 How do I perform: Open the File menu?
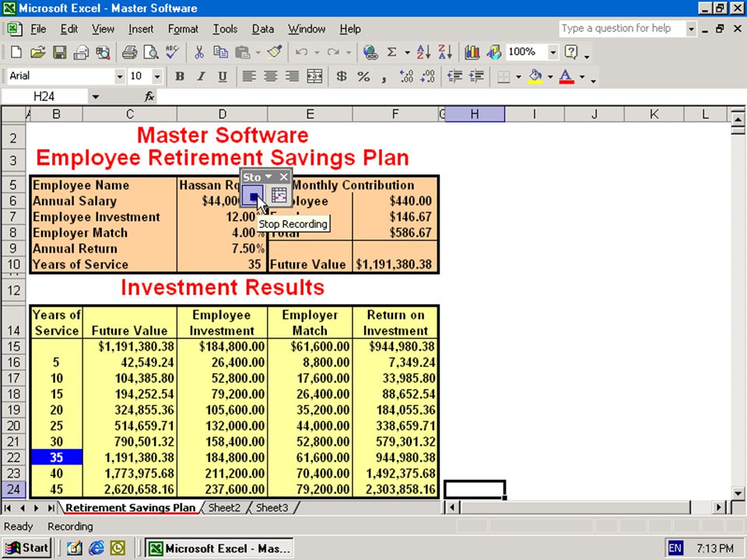click(x=38, y=29)
